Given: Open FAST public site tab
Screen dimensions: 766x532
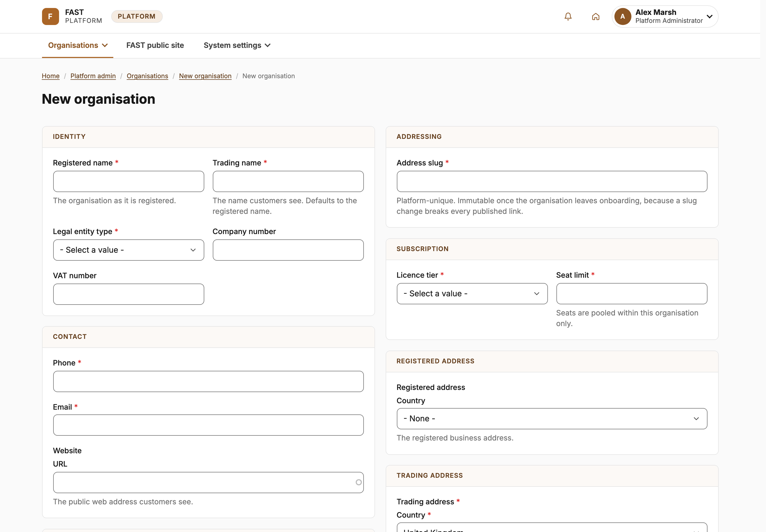Looking at the screenshot, I should click(155, 45).
